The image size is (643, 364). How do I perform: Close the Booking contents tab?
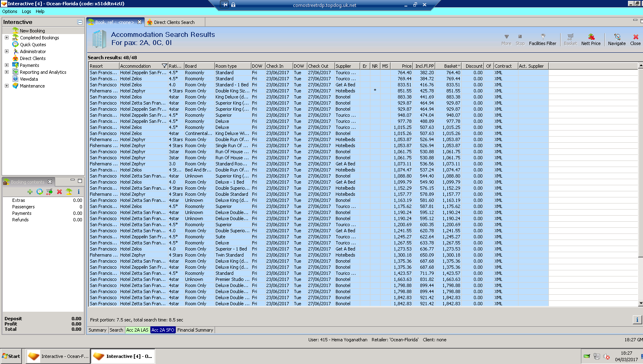point(50,182)
